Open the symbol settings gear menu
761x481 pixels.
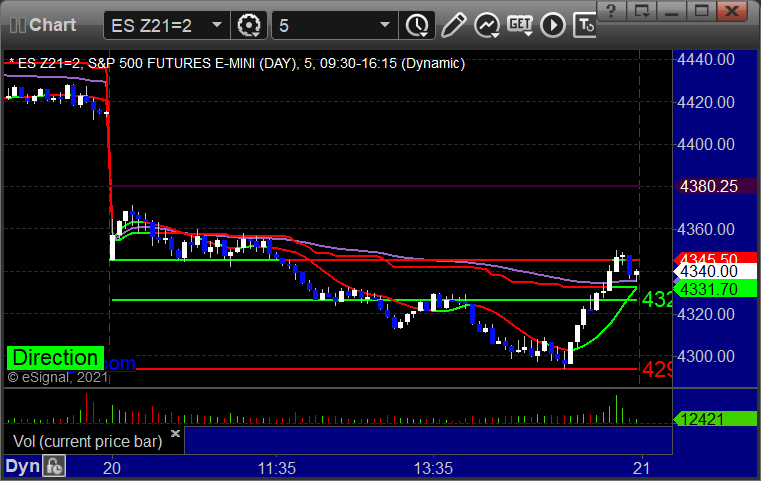[x=248, y=25]
